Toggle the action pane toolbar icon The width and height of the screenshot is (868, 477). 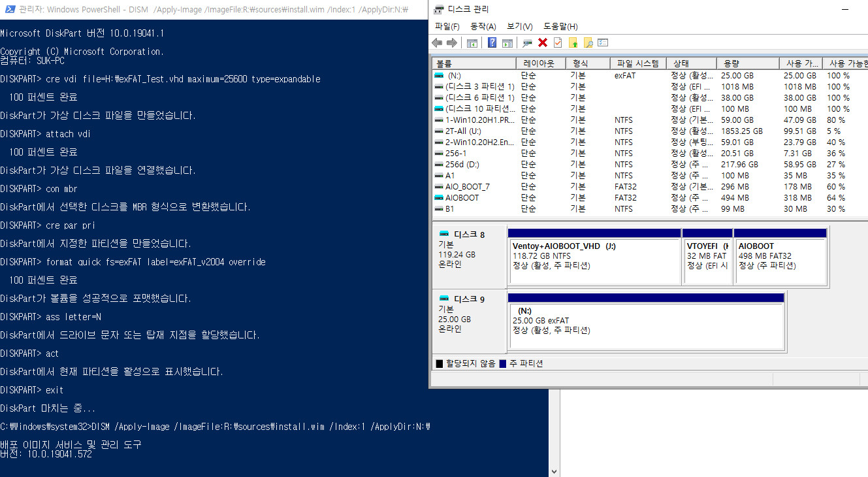tap(507, 42)
